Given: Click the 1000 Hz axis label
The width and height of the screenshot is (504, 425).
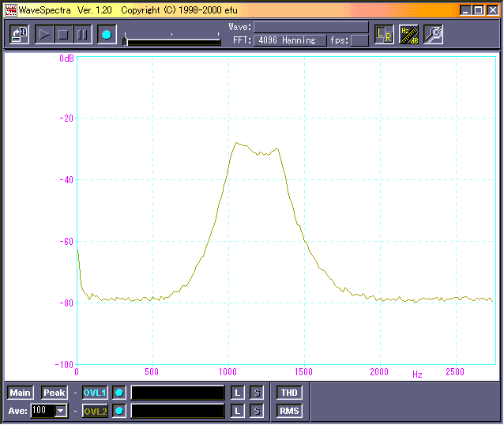Looking at the screenshot, I should 228,372.
